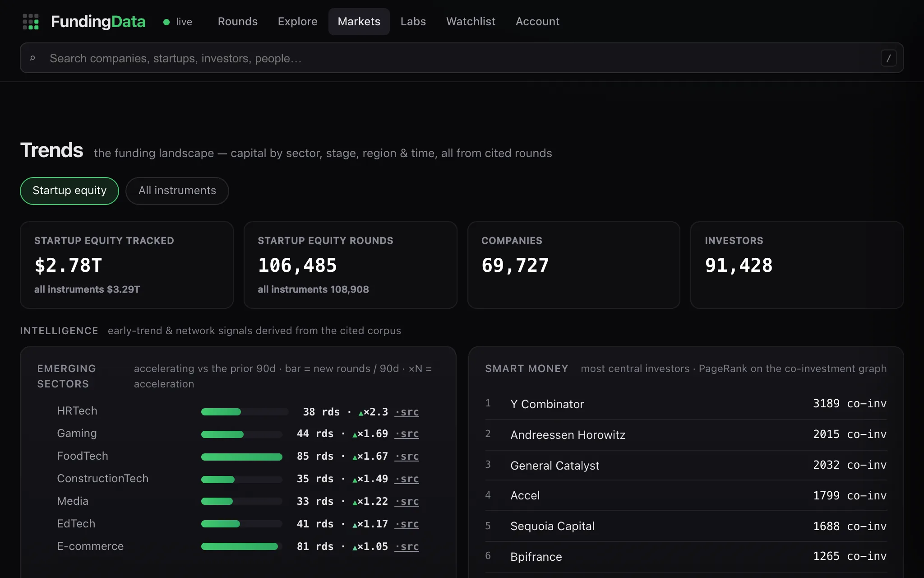924x578 pixels.
Task: Click the Startup Equity Tracked card
Action: click(127, 265)
